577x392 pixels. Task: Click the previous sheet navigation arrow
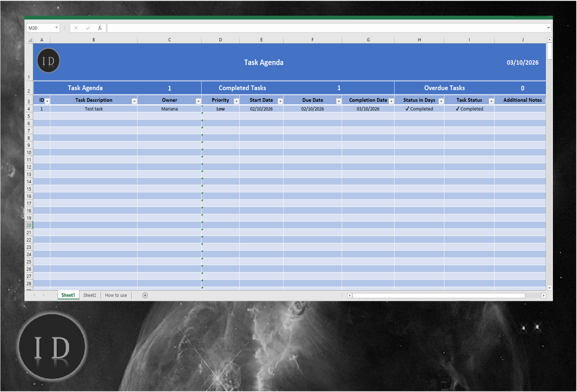(34, 295)
